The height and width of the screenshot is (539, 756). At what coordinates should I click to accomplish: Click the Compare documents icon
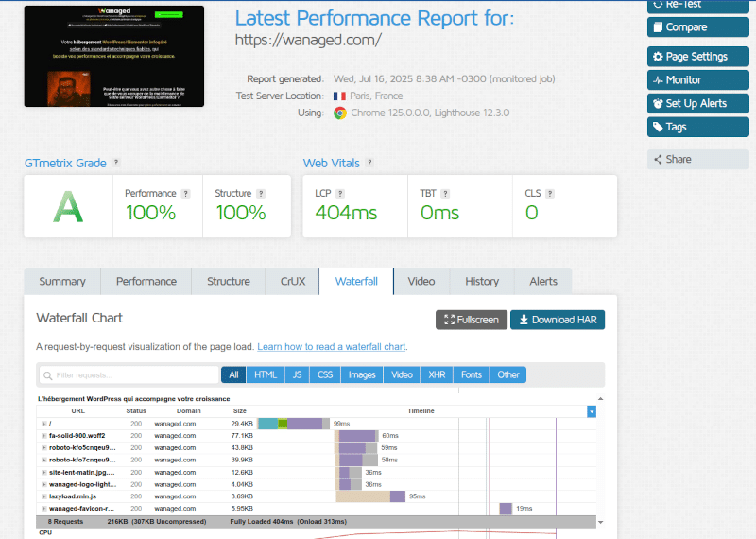(x=658, y=27)
